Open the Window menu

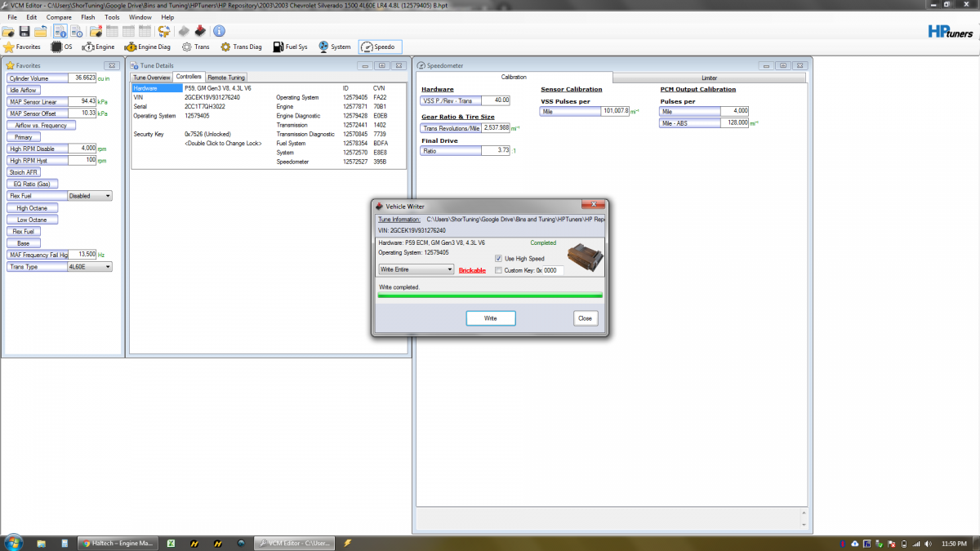coord(140,17)
